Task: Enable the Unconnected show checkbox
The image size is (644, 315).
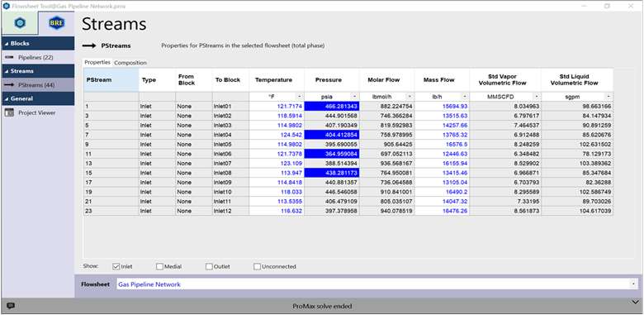Action: (257, 266)
